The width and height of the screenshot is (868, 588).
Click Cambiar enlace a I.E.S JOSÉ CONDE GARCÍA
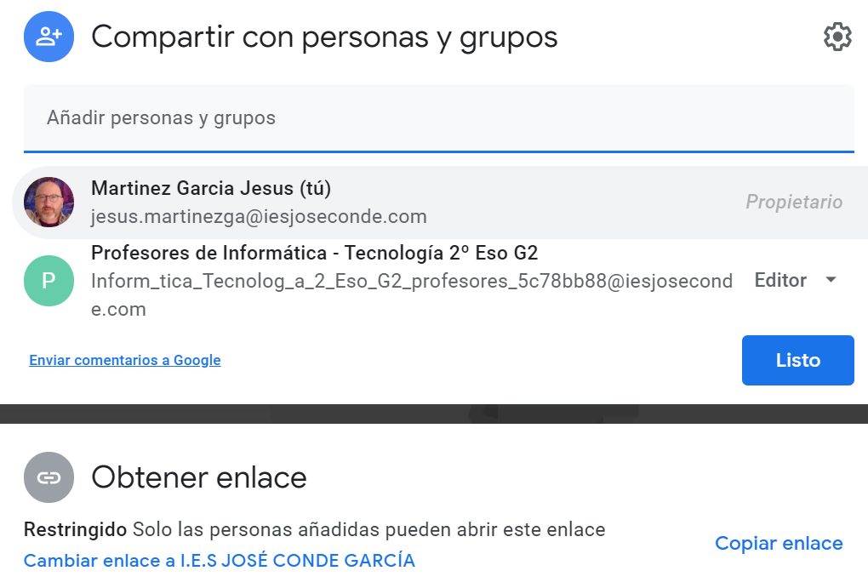point(219,561)
